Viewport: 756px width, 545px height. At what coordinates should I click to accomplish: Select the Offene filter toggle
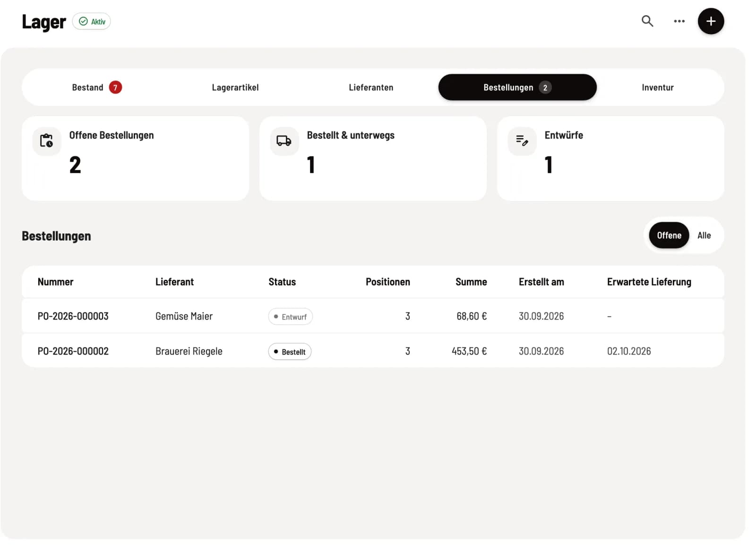pos(669,235)
